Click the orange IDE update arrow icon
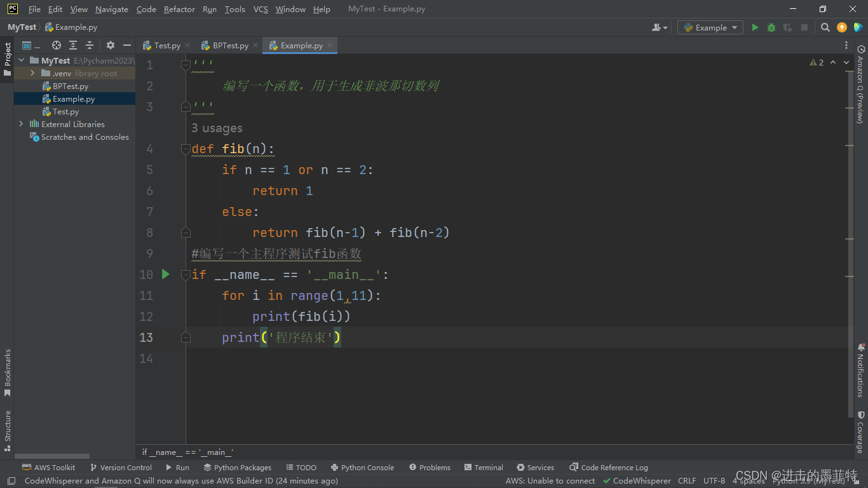This screenshot has height=488, width=868. click(842, 27)
